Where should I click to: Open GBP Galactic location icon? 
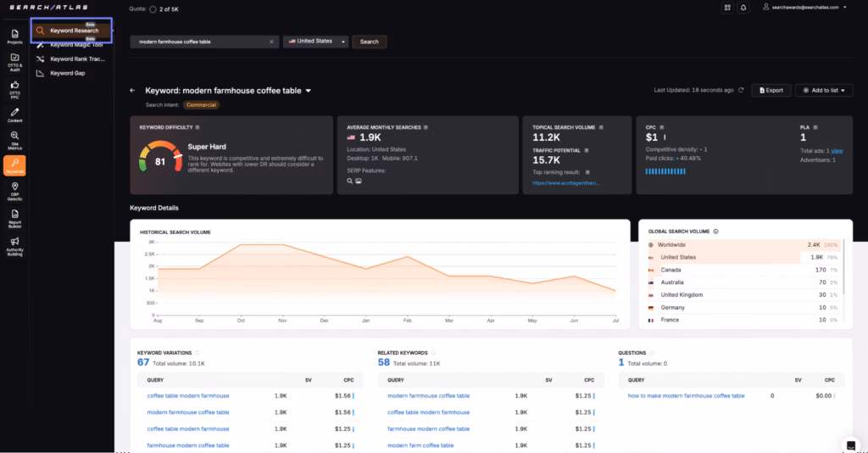[x=14, y=190]
